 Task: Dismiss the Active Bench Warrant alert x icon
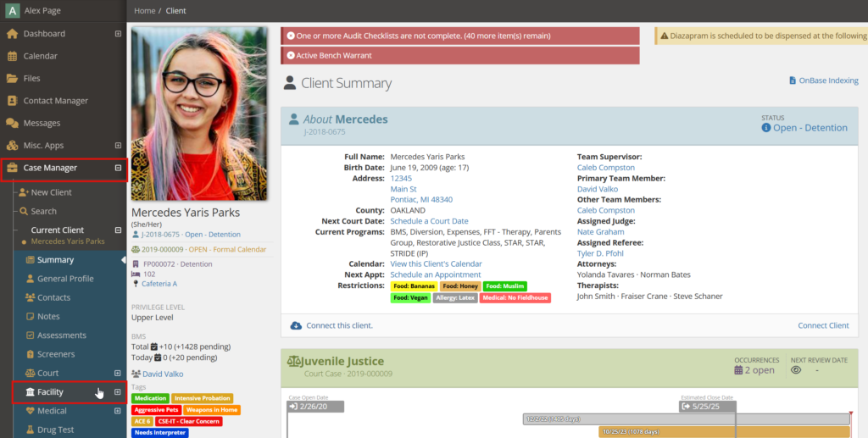click(x=291, y=55)
